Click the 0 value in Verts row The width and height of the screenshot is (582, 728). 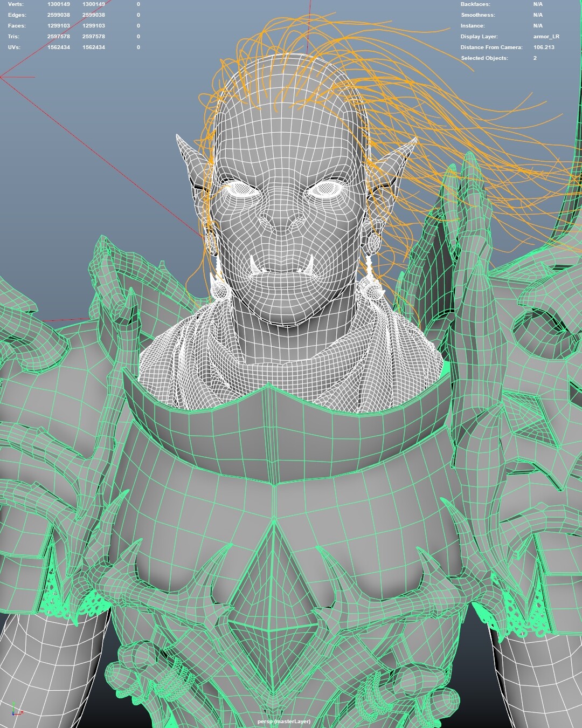pyautogui.click(x=138, y=4)
